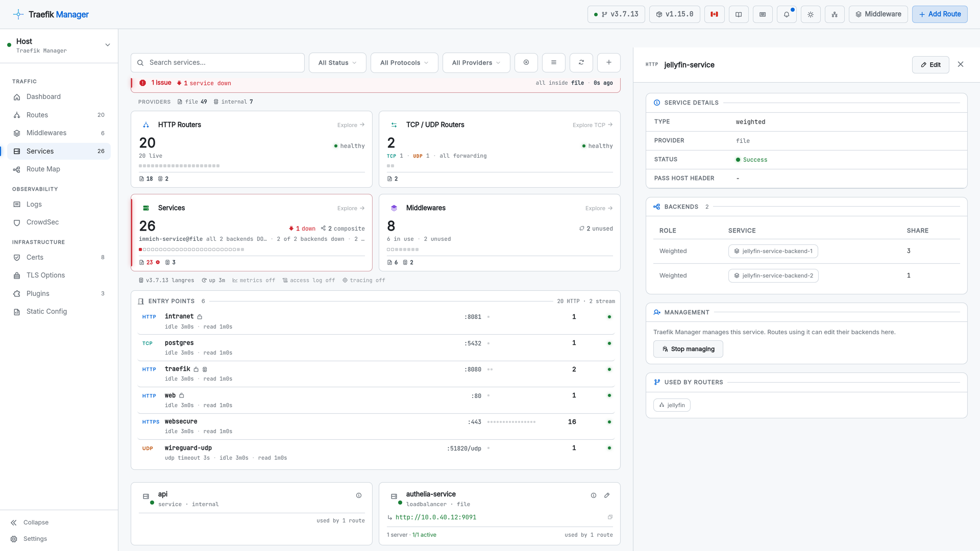Click info icon on api service card
This screenshot has width=980, height=551.
pyautogui.click(x=359, y=495)
